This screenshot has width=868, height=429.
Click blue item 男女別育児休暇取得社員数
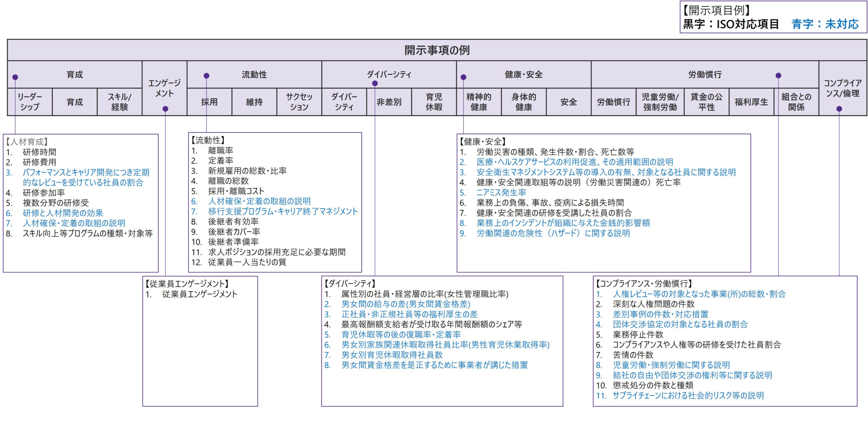(x=392, y=355)
